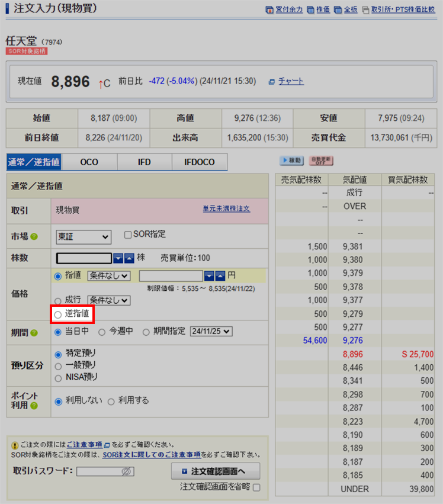Click the 8,223 quote price

click(352, 422)
